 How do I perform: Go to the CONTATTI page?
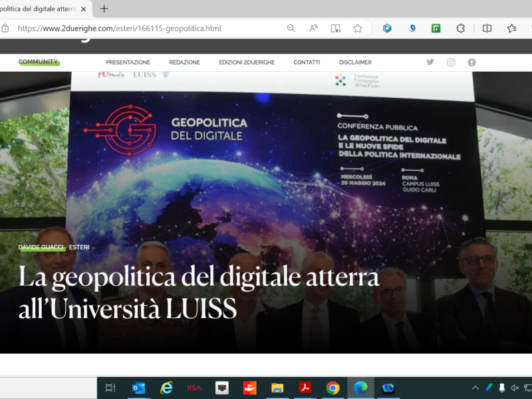307,63
